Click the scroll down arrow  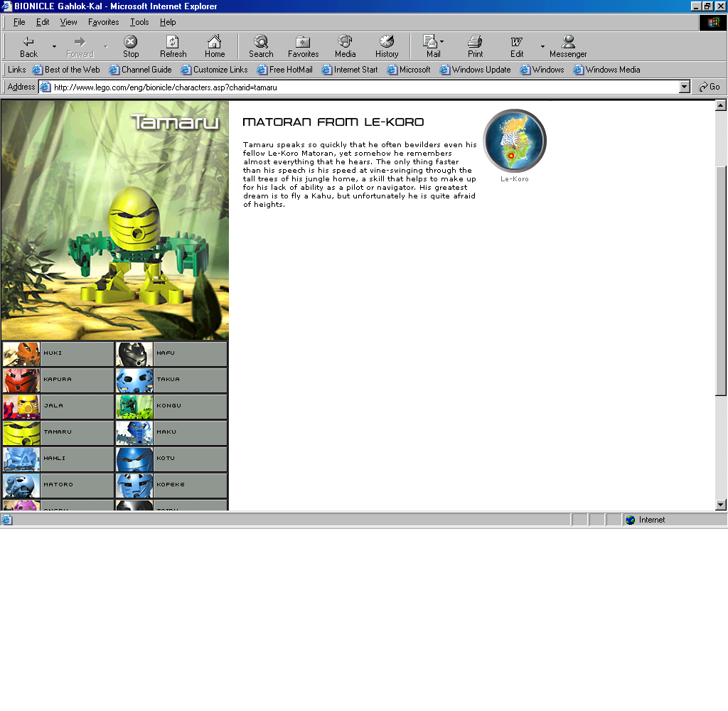[721, 505]
